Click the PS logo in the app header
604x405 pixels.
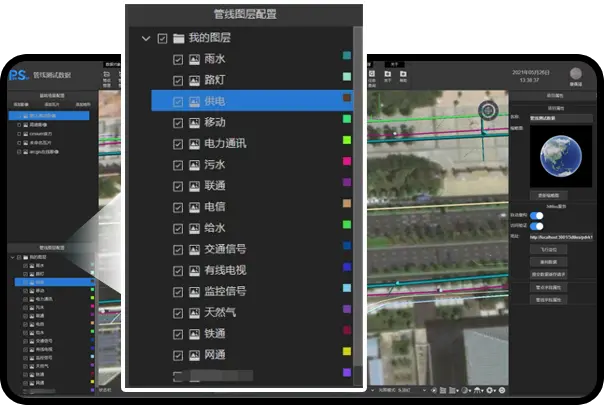pyautogui.click(x=18, y=75)
